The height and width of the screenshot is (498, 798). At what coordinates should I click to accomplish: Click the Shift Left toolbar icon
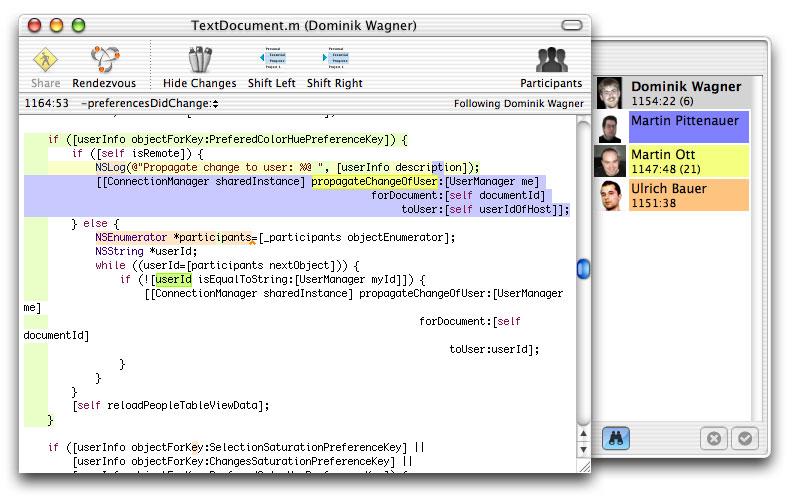[x=272, y=58]
